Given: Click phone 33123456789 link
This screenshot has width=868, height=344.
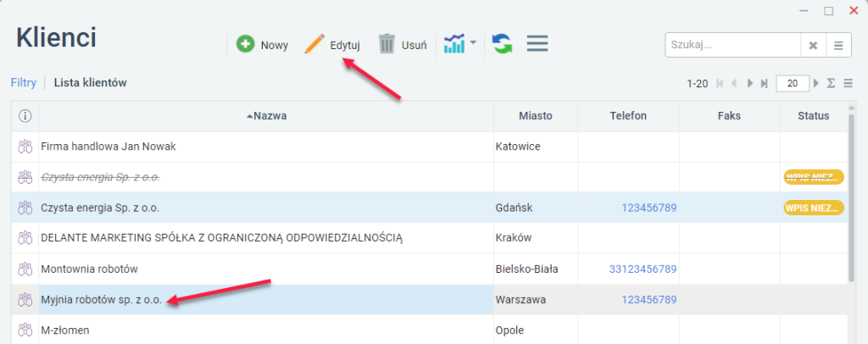Looking at the screenshot, I should 643,269.
